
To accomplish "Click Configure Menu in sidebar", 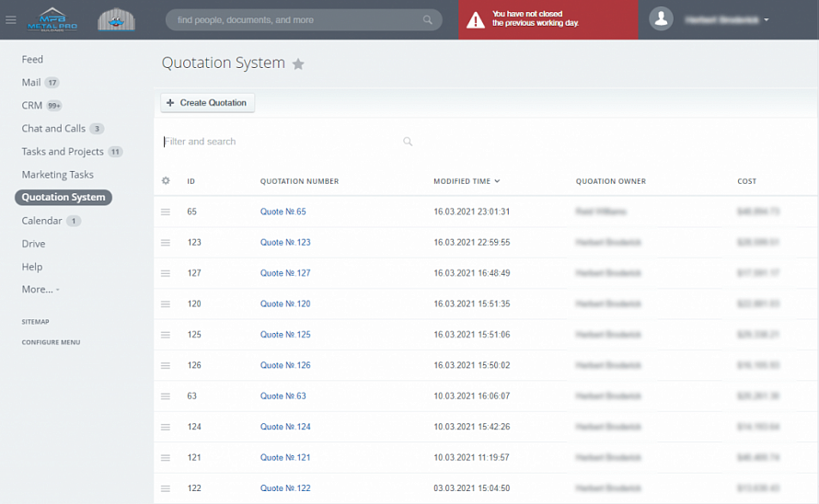I will tap(51, 342).
